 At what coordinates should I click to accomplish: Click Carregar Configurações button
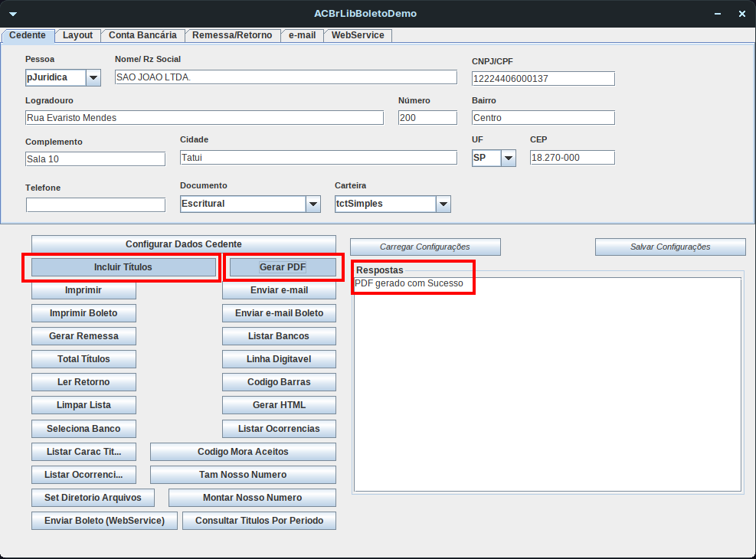[425, 247]
